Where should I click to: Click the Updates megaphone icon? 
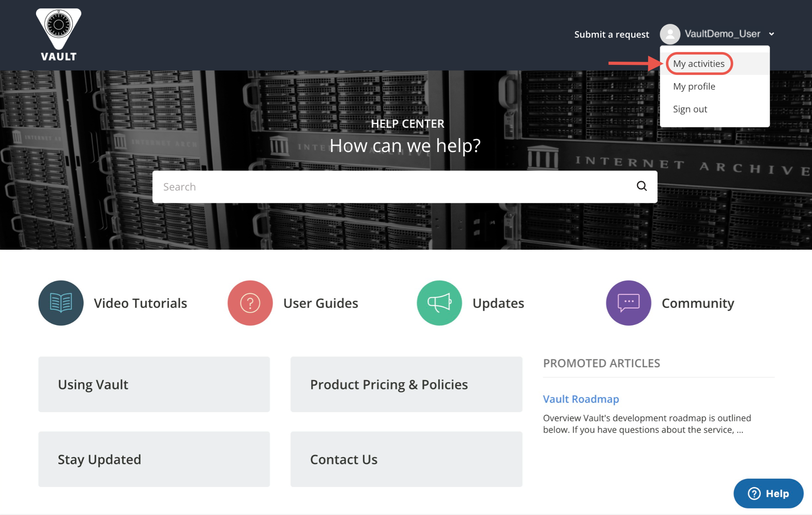pyautogui.click(x=439, y=303)
